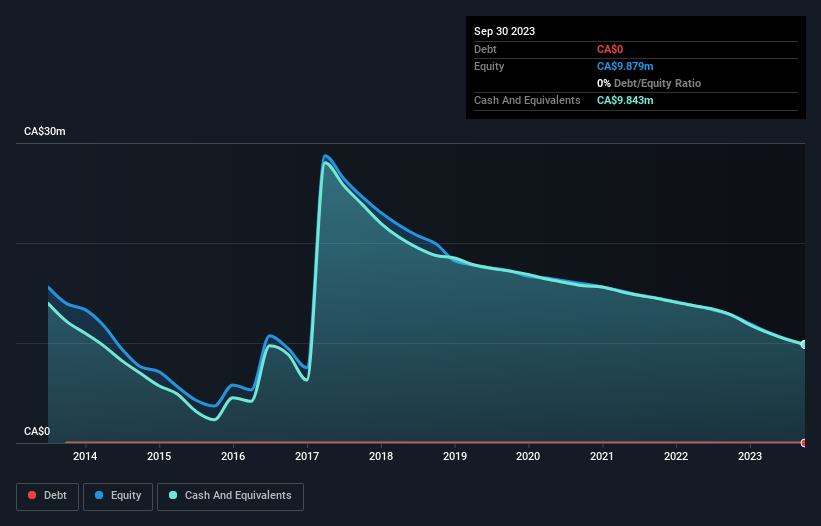Click the 2015 x-axis label
The width and height of the screenshot is (821, 526).
coord(159,456)
